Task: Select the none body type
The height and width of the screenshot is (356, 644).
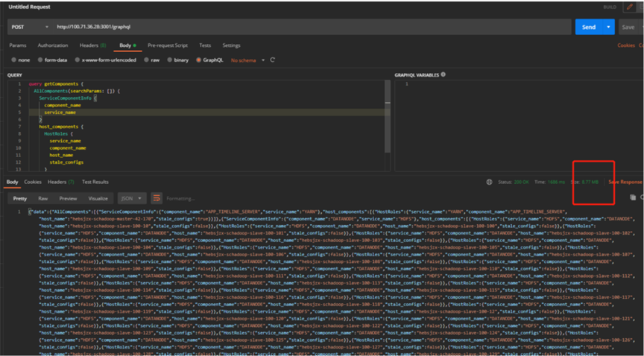Action: [x=21, y=60]
